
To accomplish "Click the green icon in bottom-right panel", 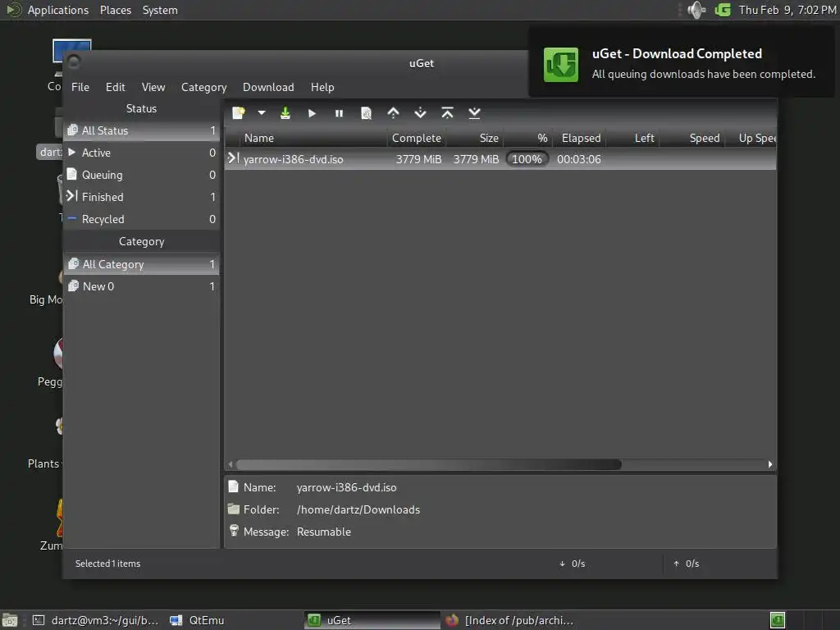I will (x=778, y=620).
